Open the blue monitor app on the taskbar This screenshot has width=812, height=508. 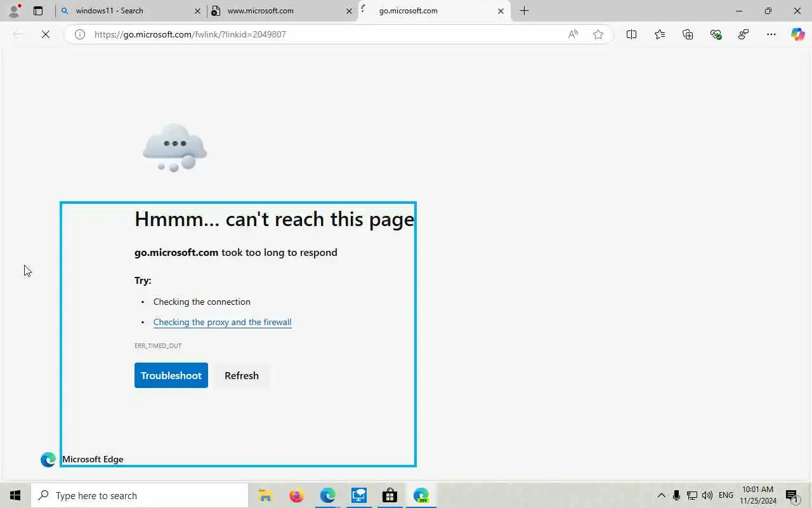[359, 495]
